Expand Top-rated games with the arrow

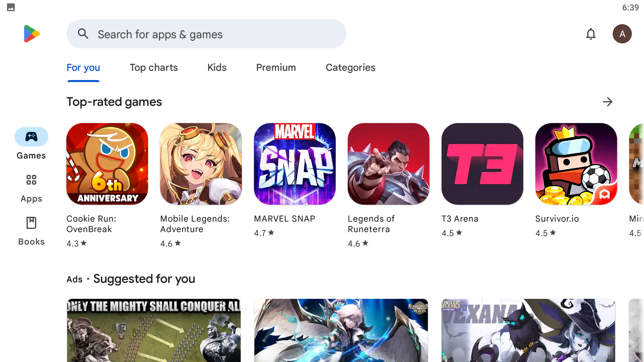point(607,102)
